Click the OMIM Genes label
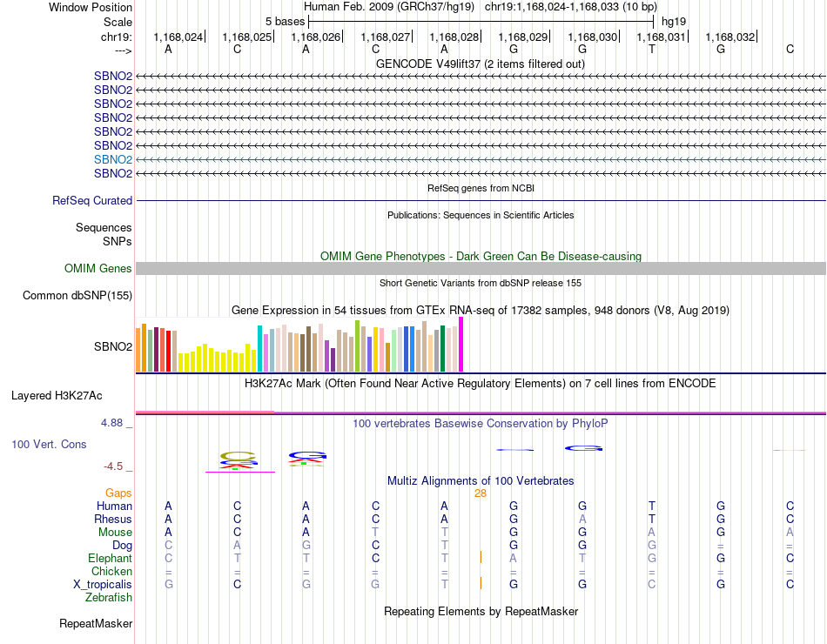 (x=98, y=268)
